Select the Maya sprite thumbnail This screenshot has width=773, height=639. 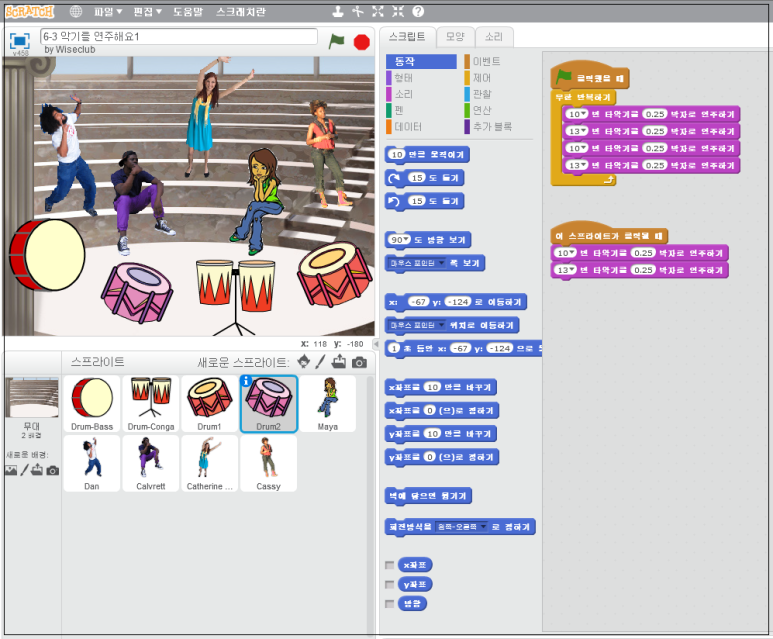tap(327, 404)
